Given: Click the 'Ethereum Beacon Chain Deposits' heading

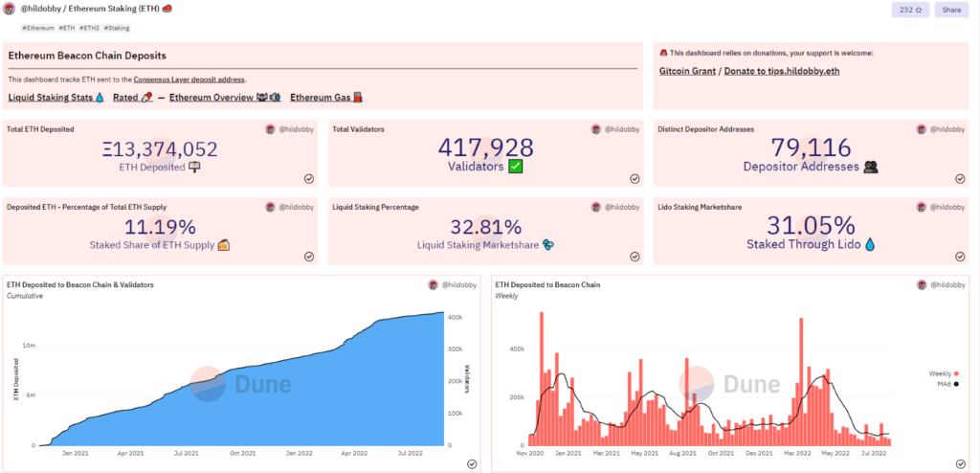Looking at the screenshot, I should (87, 56).
